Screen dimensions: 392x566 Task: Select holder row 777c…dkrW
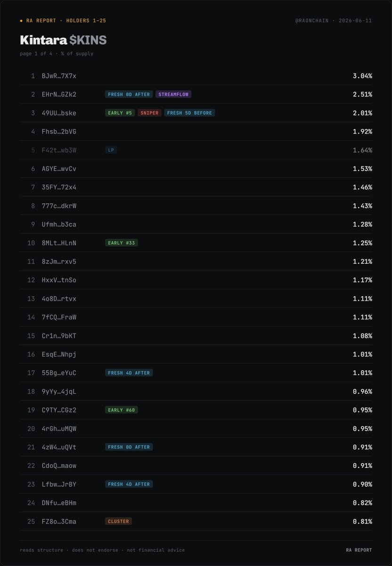pyautogui.click(x=196, y=206)
